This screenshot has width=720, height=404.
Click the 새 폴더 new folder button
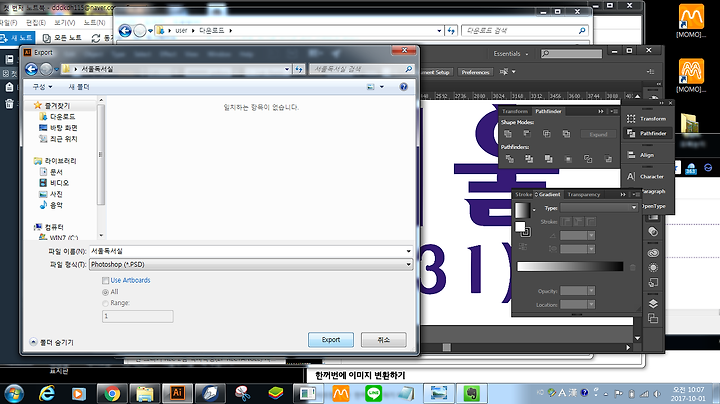pyautogui.click(x=79, y=87)
